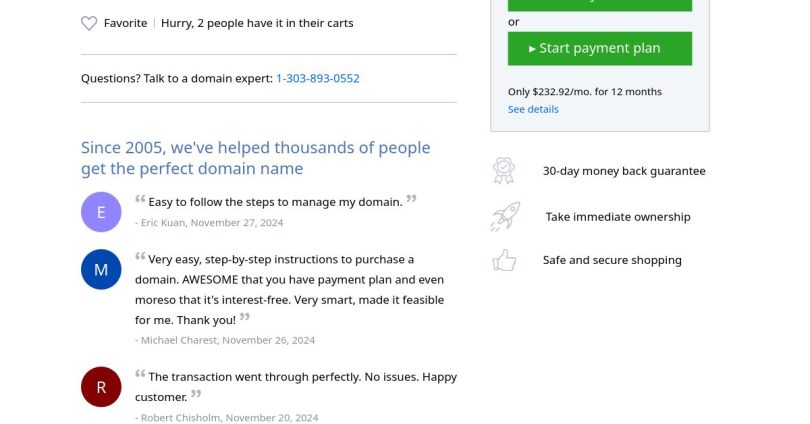Click the monthly payment price text
The image size is (810, 424).
tap(584, 92)
